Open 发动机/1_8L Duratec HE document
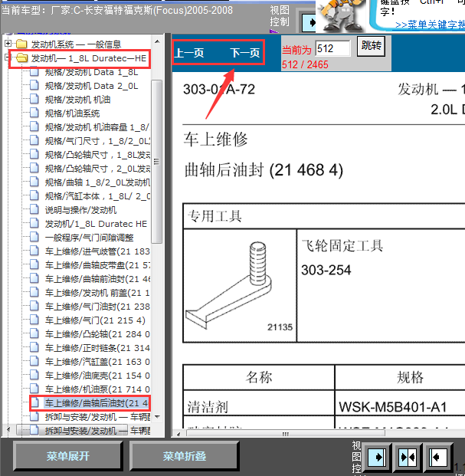465x476 pixels. [96, 224]
